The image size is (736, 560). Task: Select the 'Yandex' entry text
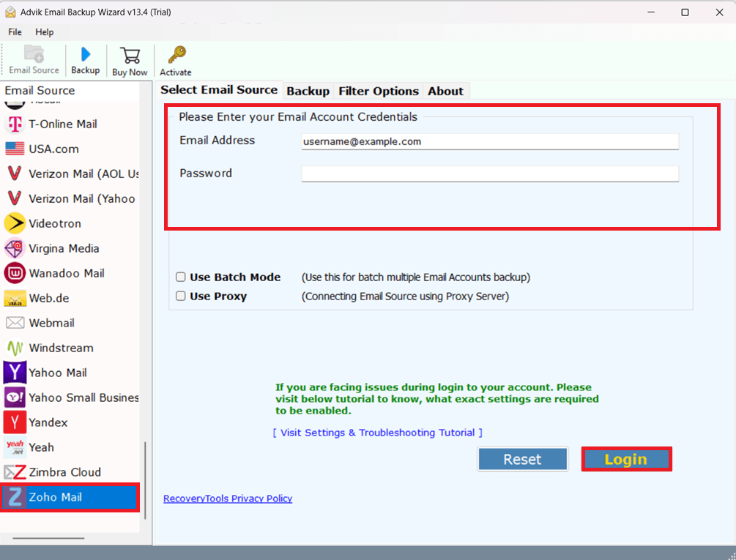pos(48,422)
